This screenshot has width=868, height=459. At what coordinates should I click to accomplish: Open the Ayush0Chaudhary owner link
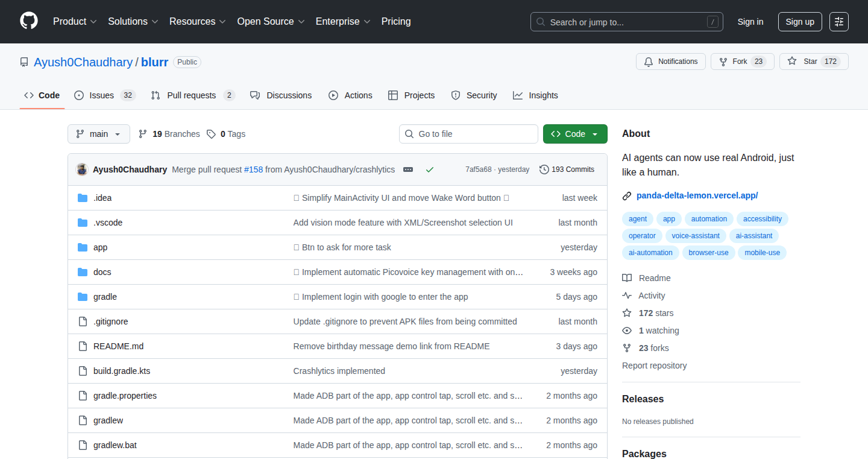tap(83, 62)
